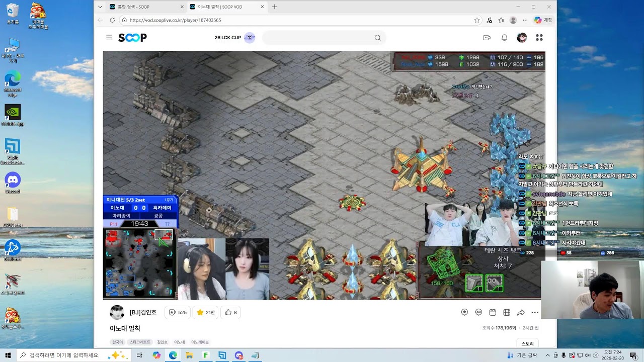Open the Windows Start menu
The width and height of the screenshot is (644, 362).
pyautogui.click(x=8, y=355)
